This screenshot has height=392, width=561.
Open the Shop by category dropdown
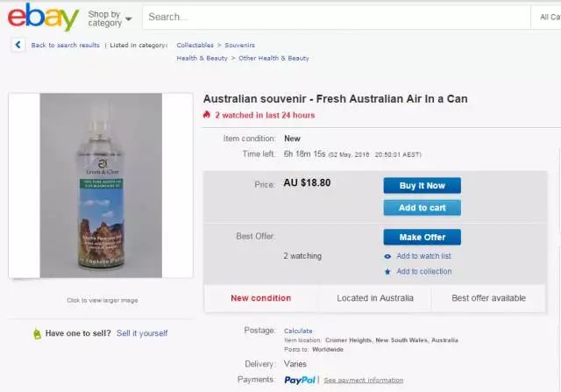110,18
